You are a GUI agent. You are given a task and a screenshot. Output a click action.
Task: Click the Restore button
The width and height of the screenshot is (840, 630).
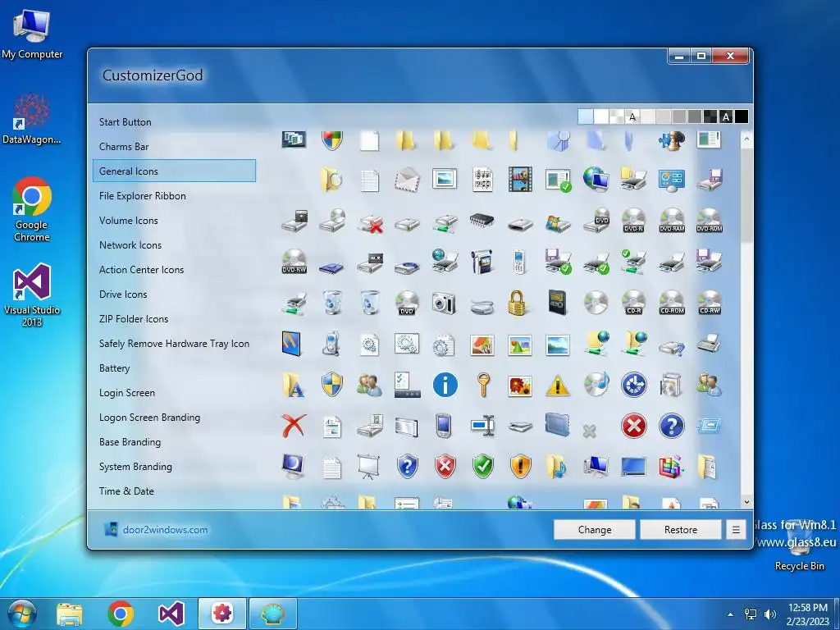point(681,530)
